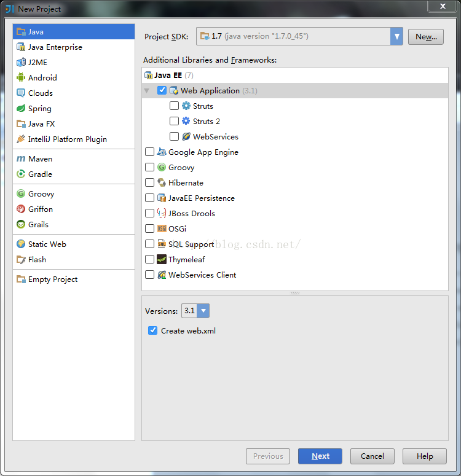Screen dimensions: 461x476
Task: Click the JavaEE Persistence icon
Action: click(x=162, y=198)
